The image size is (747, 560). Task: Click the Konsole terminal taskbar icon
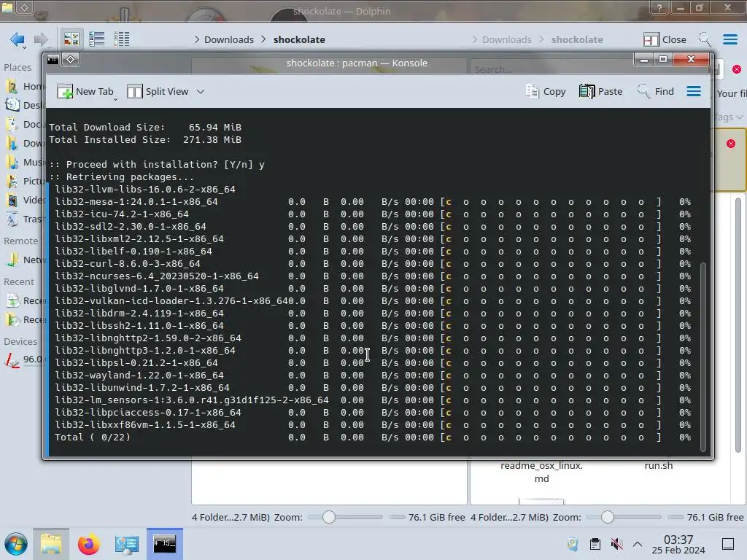click(164, 544)
